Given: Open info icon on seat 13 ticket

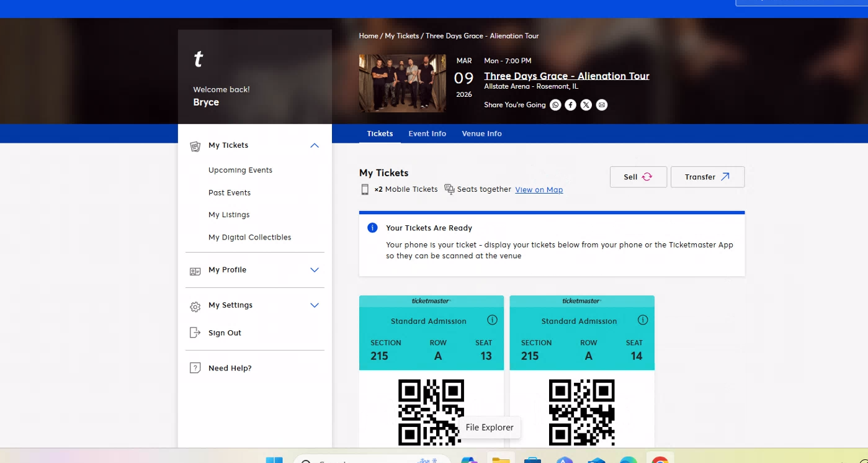Looking at the screenshot, I should coord(492,320).
